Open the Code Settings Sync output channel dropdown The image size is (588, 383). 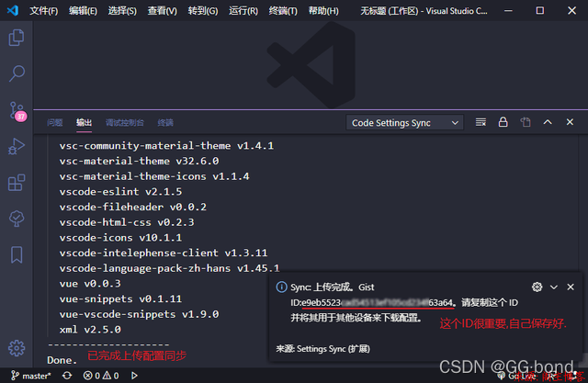(x=404, y=122)
